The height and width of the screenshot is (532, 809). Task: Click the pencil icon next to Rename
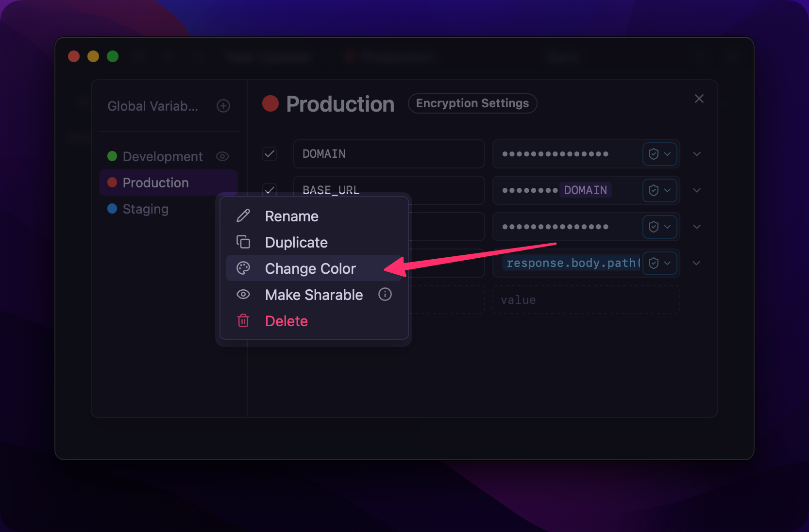point(243,216)
